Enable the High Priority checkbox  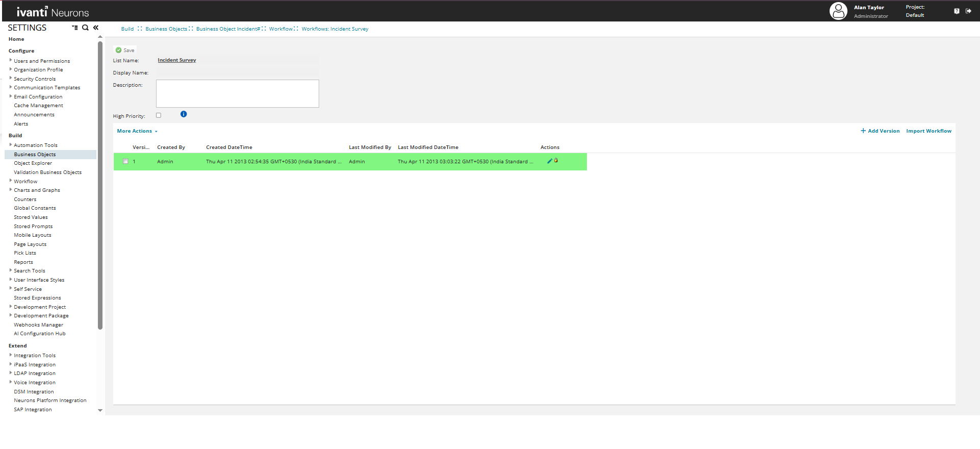pos(159,115)
